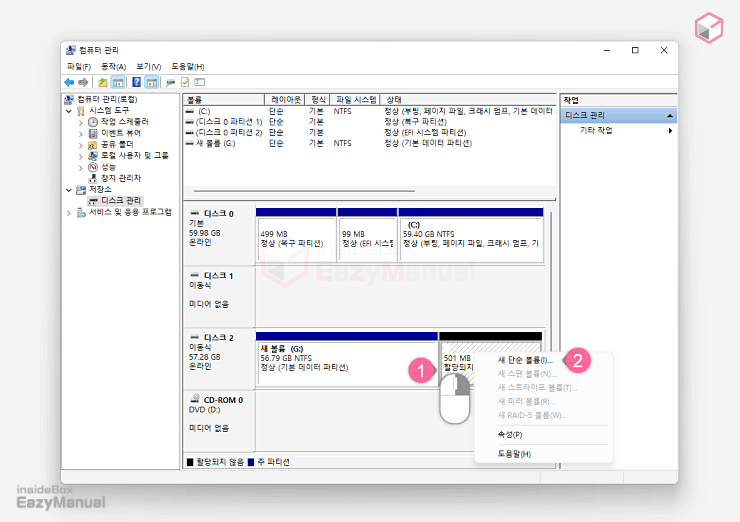Collapse the 시스템 도구 node
The image size is (740, 522).
(69, 111)
